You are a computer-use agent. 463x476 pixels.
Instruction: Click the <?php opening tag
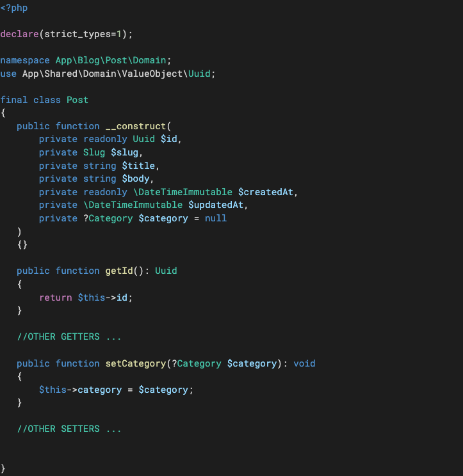(14, 8)
